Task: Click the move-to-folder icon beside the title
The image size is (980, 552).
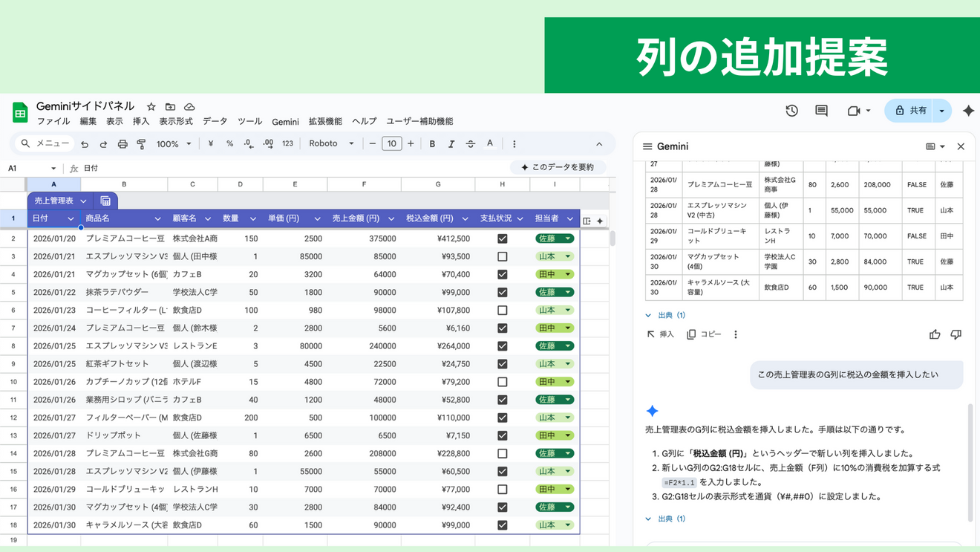Action: coord(170,107)
